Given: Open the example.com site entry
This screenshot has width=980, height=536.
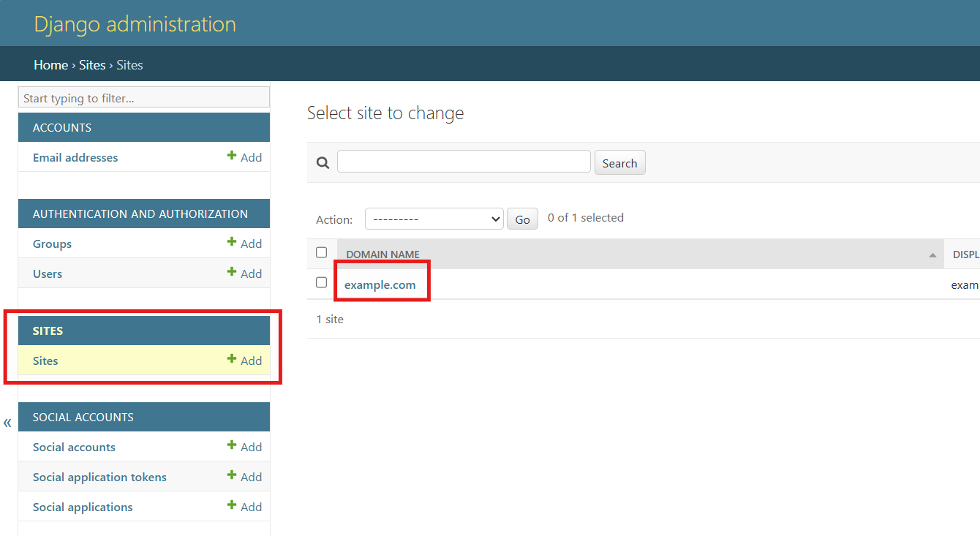Looking at the screenshot, I should tap(380, 284).
